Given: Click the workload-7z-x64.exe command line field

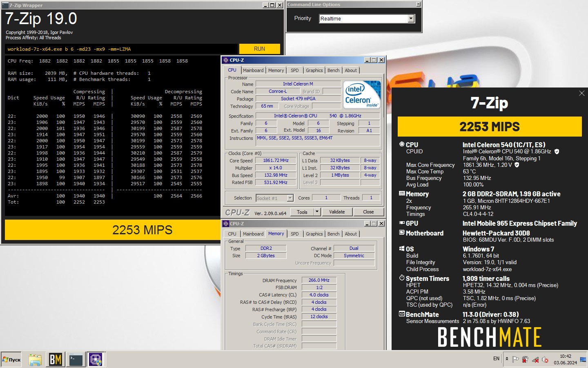Looking at the screenshot, I should click(x=121, y=49).
